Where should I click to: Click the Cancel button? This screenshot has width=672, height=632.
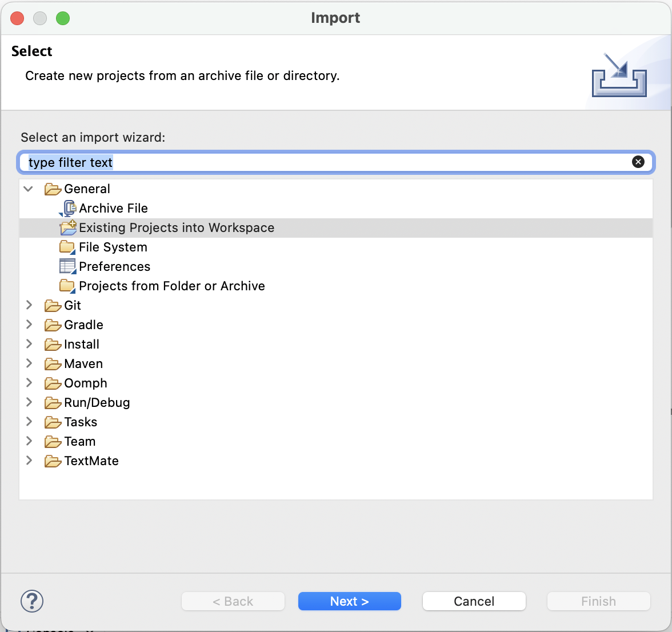474,601
